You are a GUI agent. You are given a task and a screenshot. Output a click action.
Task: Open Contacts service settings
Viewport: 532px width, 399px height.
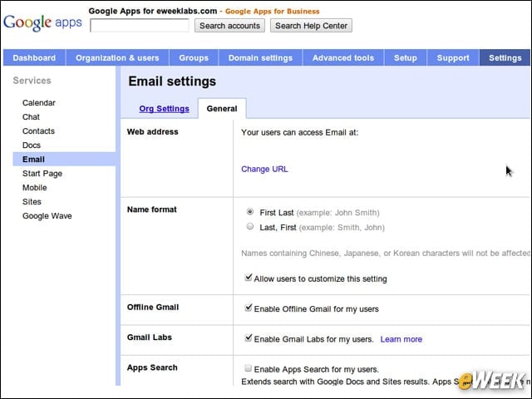[38, 131]
